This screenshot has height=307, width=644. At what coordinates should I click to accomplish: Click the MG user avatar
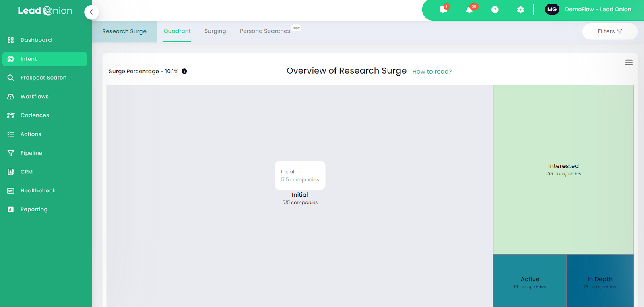(x=552, y=9)
